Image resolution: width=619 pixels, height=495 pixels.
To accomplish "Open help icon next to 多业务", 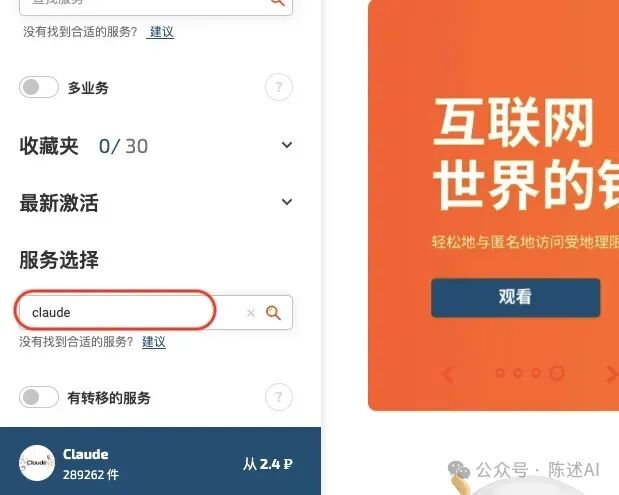I will click(279, 87).
